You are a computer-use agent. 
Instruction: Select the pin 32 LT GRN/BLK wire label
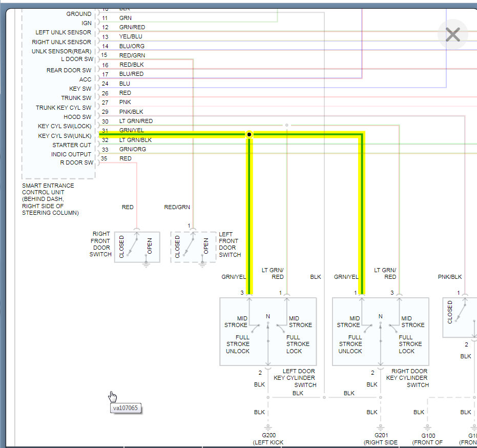(135, 140)
